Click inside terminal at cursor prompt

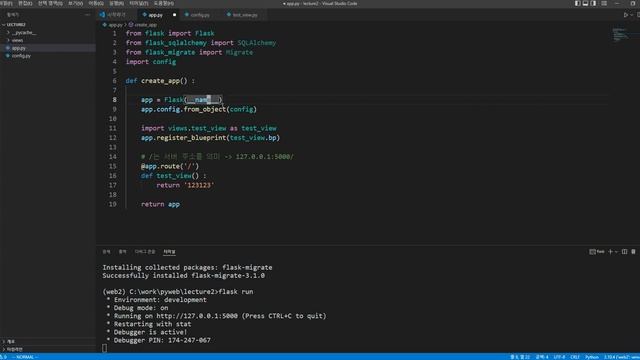coord(104,348)
